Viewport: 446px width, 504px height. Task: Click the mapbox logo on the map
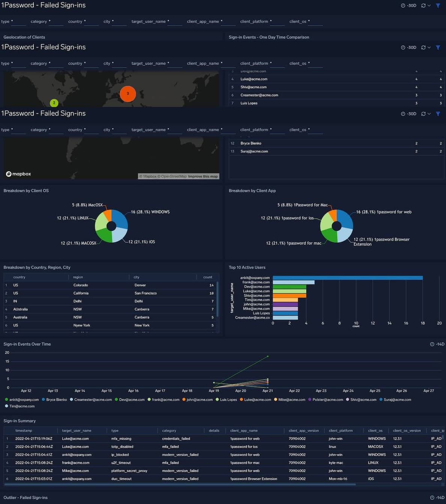click(18, 174)
